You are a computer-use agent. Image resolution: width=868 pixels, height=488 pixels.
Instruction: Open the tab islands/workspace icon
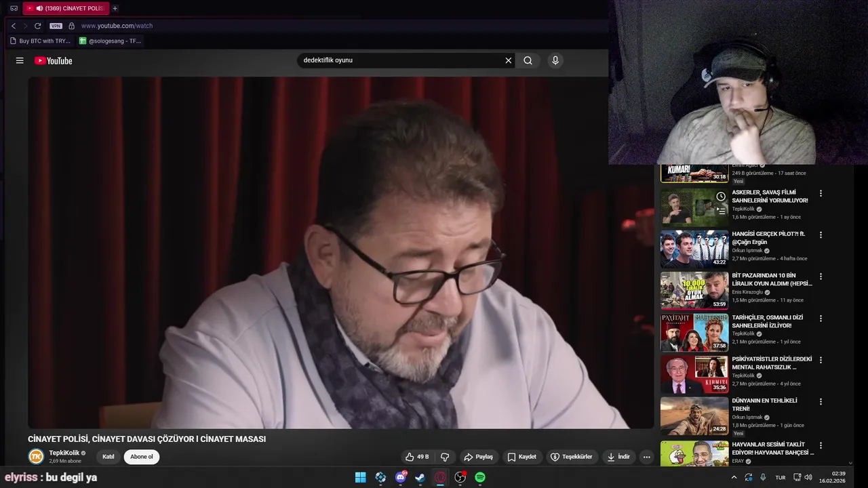pyautogui.click(x=14, y=8)
